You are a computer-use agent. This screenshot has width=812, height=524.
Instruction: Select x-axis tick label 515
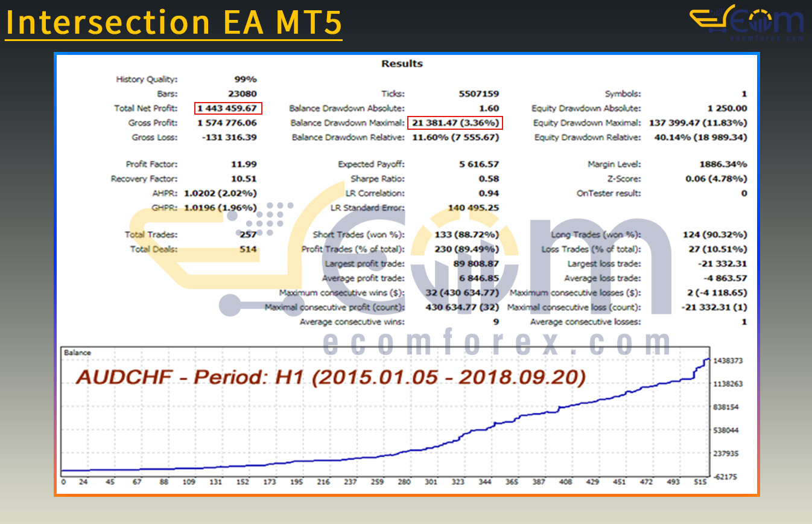(700, 482)
